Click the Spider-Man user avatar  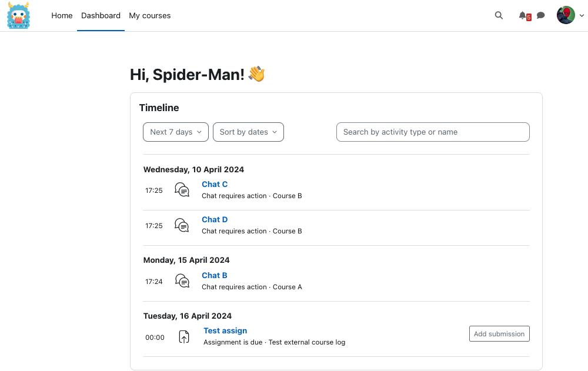point(566,15)
